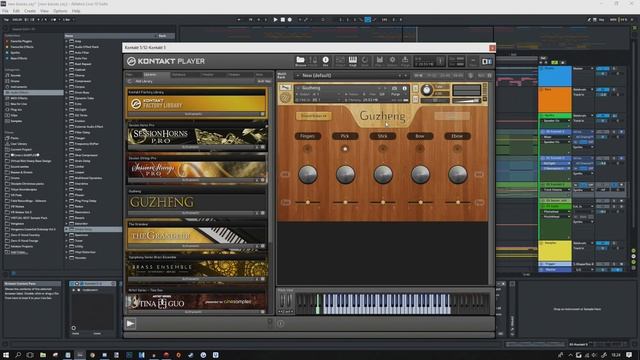The image size is (640, 360).
Task: Open the Kontakt Browse panel icon
Action: coord(300,60)
